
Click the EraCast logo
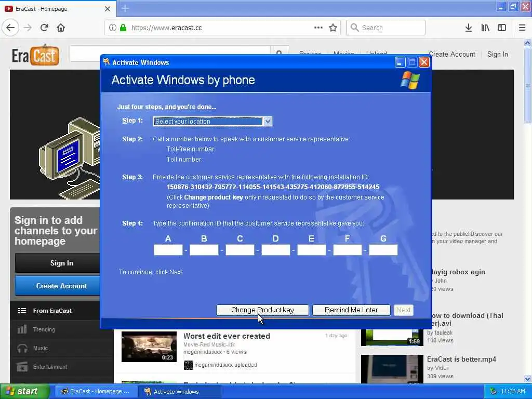36,55
